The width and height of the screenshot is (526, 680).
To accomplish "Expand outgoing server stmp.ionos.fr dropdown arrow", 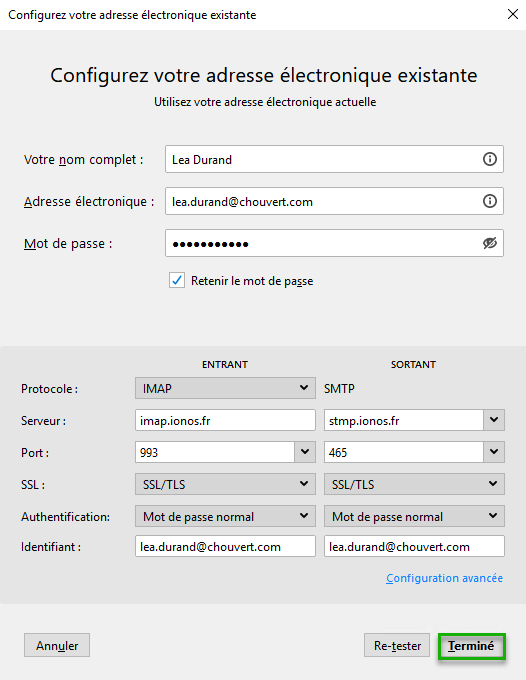I will coord(494,420).
